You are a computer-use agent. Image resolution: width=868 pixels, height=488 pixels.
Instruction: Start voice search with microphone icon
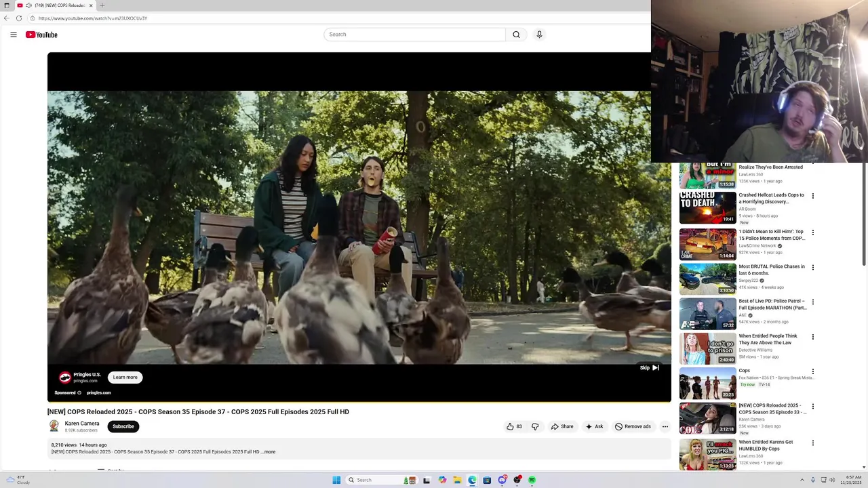coord(539,35)
